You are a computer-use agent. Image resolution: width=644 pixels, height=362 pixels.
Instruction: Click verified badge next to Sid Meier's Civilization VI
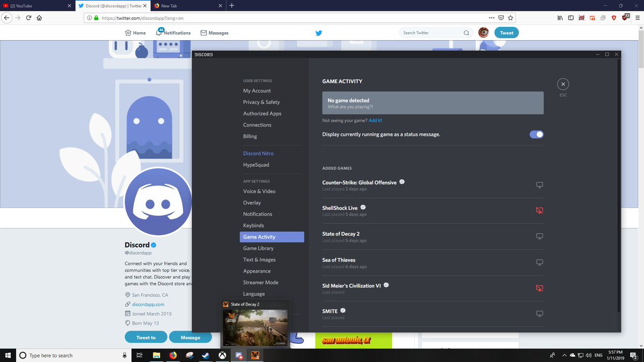(386, 285)
